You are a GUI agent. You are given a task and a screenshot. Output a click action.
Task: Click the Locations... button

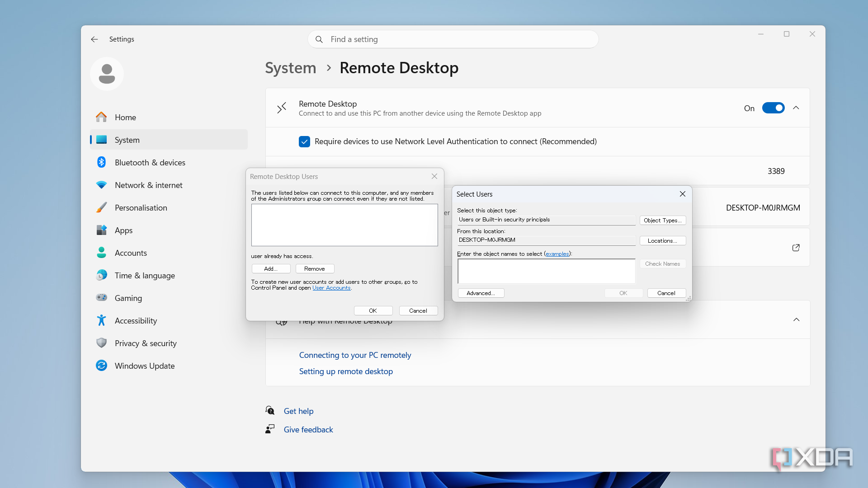click(663, 241)
